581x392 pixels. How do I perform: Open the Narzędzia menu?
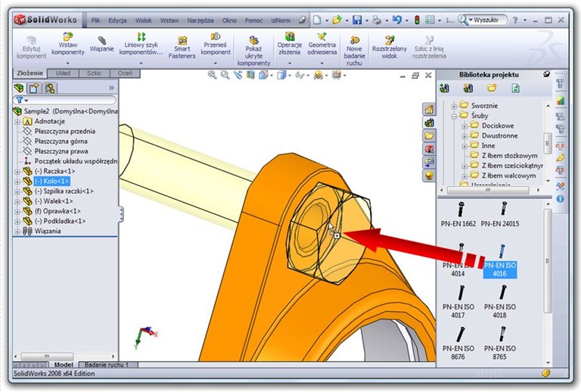(x=200, y=20)
